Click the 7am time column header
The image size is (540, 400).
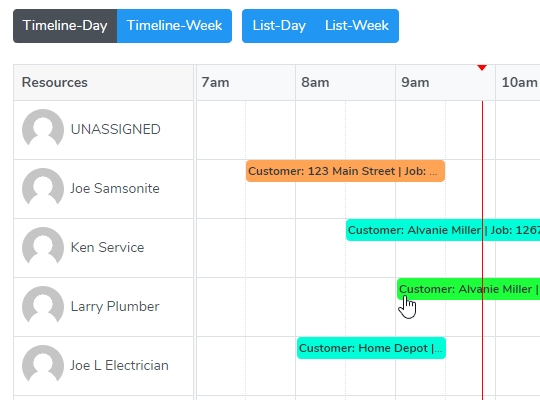[x=246, y=83]
